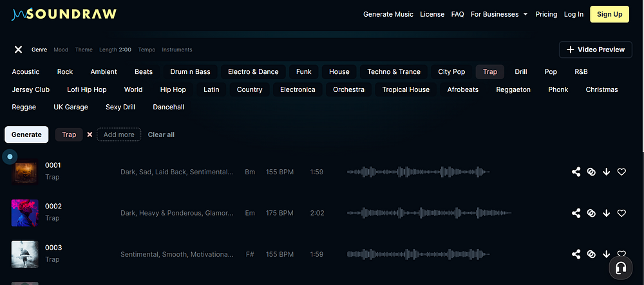Play track 0002 via its thumbnail
The height and width of the screenshot is (285, 644).
tap(24, 213)
